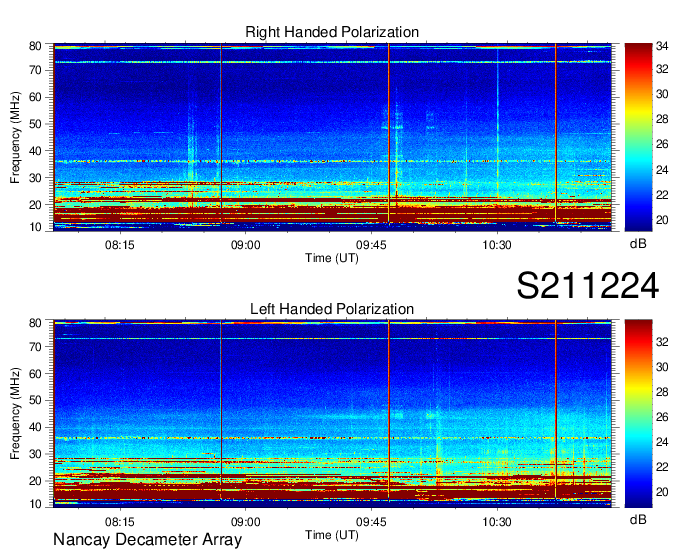
Task: Click the 60 frequency tick of Left Handed plot
Action: coord(35,373)
